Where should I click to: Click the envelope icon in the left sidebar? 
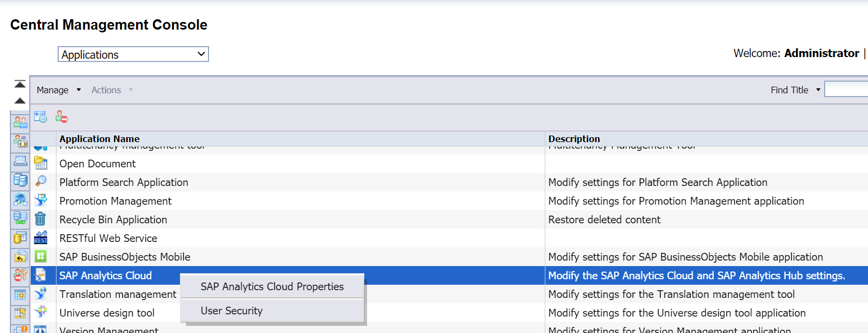point(20,161)
